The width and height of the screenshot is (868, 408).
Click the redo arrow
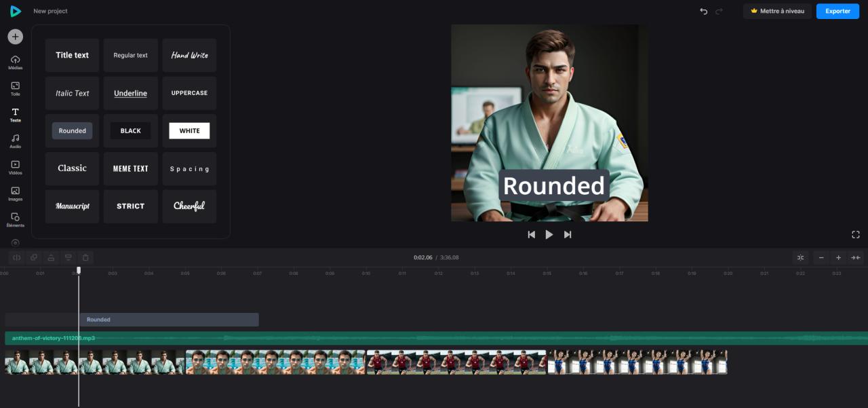[719, 11]
